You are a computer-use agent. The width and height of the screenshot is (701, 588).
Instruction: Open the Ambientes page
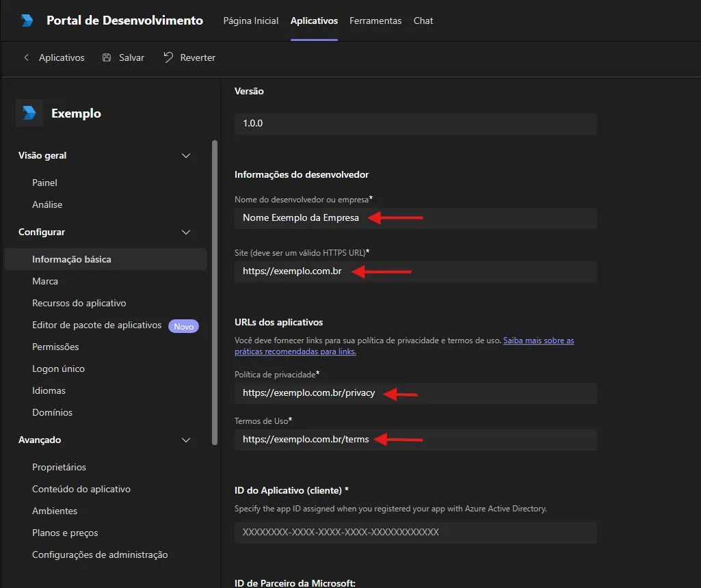55,511
